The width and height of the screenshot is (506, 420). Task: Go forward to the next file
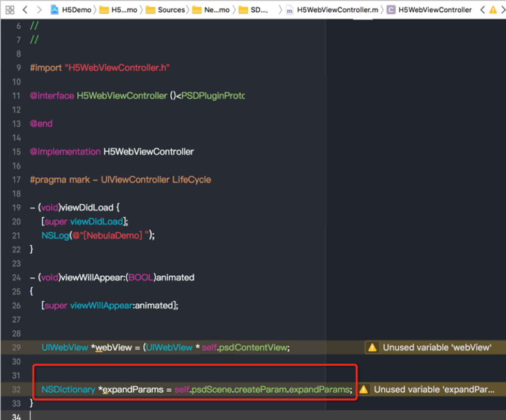click(x=39, y=10)
